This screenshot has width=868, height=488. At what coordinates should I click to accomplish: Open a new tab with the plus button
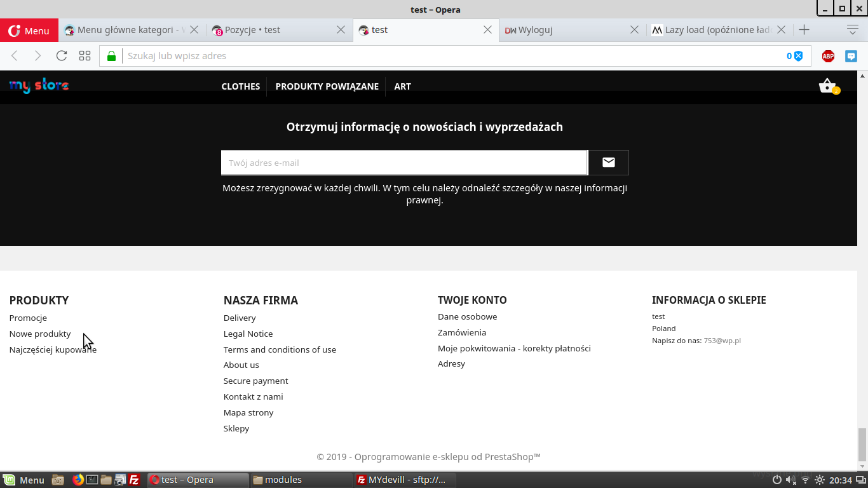click(x=804, y=30)
